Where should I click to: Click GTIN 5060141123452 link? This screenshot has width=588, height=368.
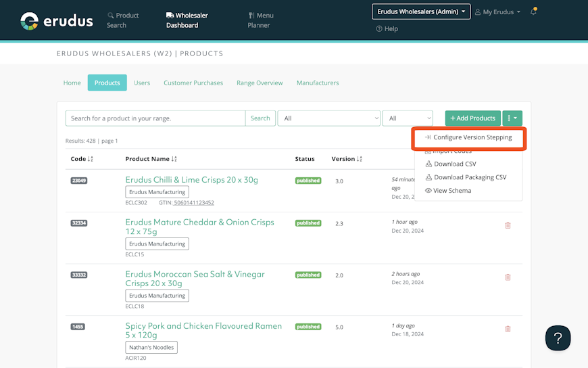[194, 203]
